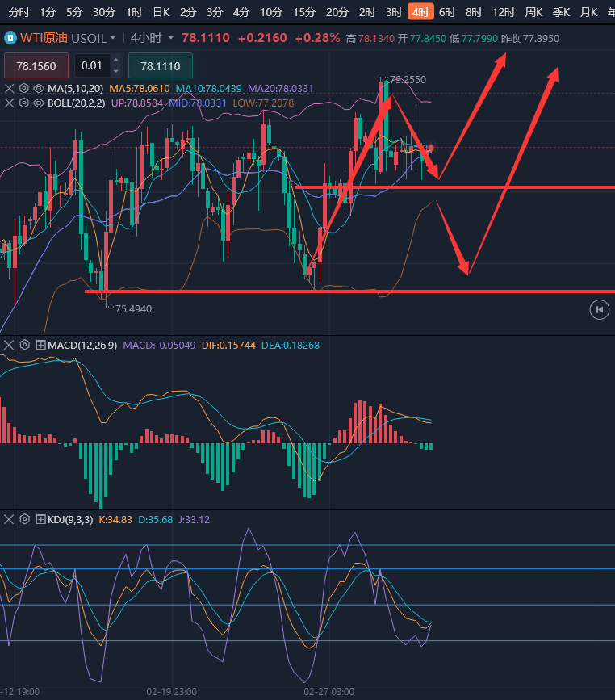The image size is (615, 700).
Task: Select the 6时 timeframe tab
Action: coord(447,12)
